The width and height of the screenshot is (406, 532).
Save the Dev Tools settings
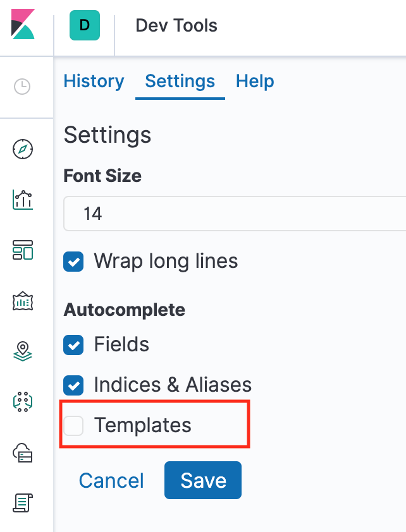tap(202, 480)
